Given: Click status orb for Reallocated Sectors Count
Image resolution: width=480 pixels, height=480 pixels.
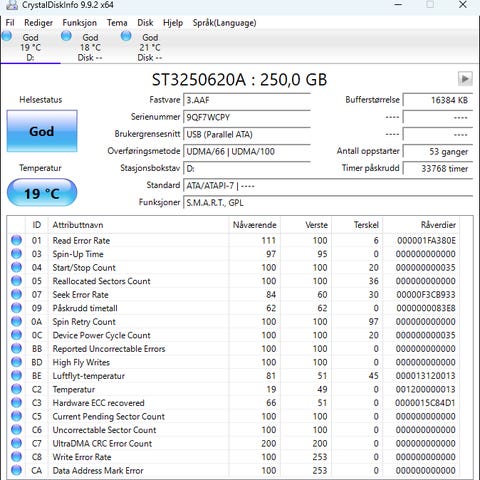Looking at the screenshot, I should pyautogui.click(x=16, y=281).
